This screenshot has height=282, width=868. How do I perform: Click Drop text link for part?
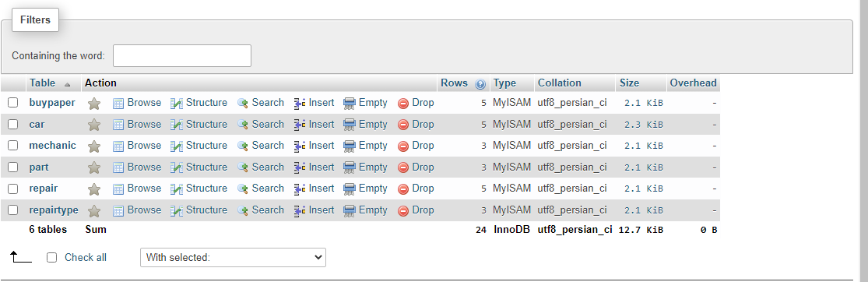point(423,167)
